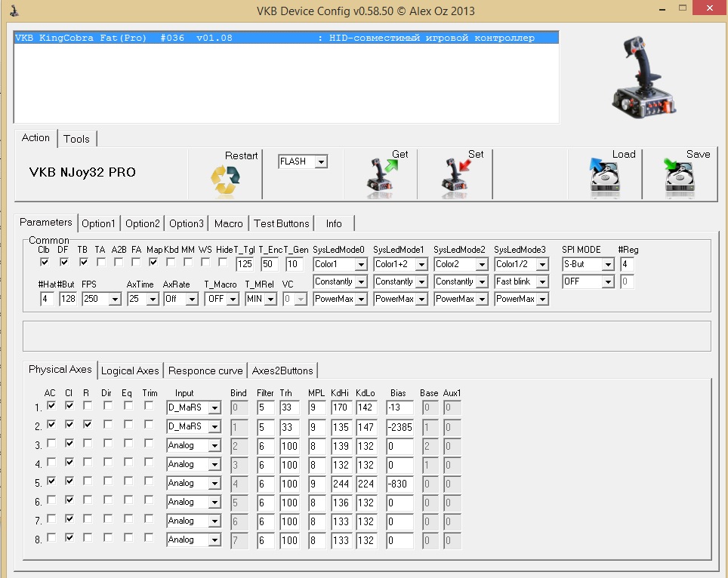The width and height of the screenshot is (728, 578).
Task: Click KdHi field showing 244
Action: click(x=341, y=484)
